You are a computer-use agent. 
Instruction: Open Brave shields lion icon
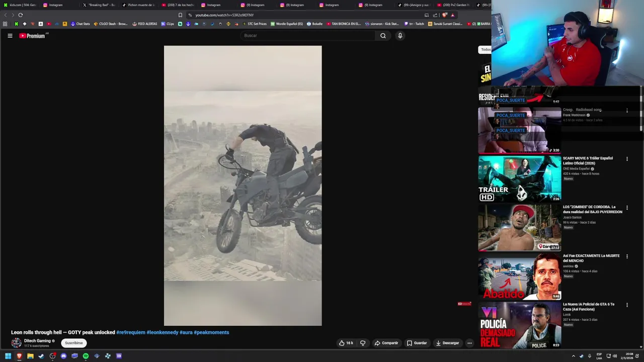point(444,15)
